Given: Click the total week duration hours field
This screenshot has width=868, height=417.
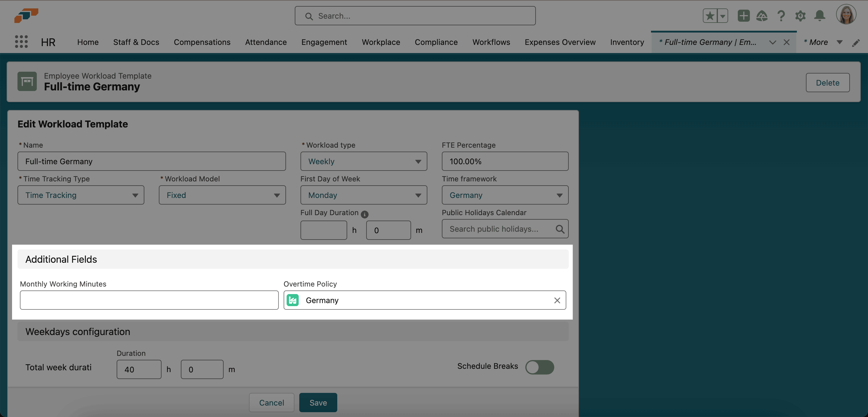Looking at the screenshot, I should pyautogui.click(x=139, y=369).
